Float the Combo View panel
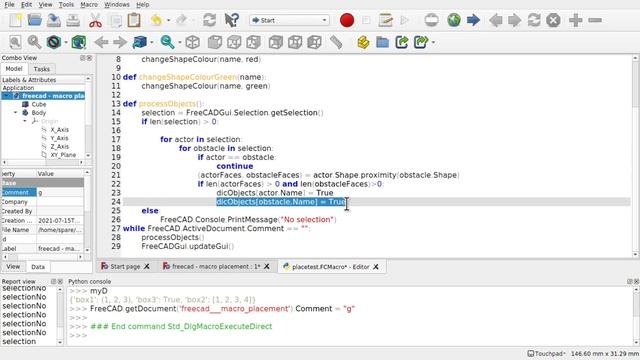640x360 pixels. point(82,58)
